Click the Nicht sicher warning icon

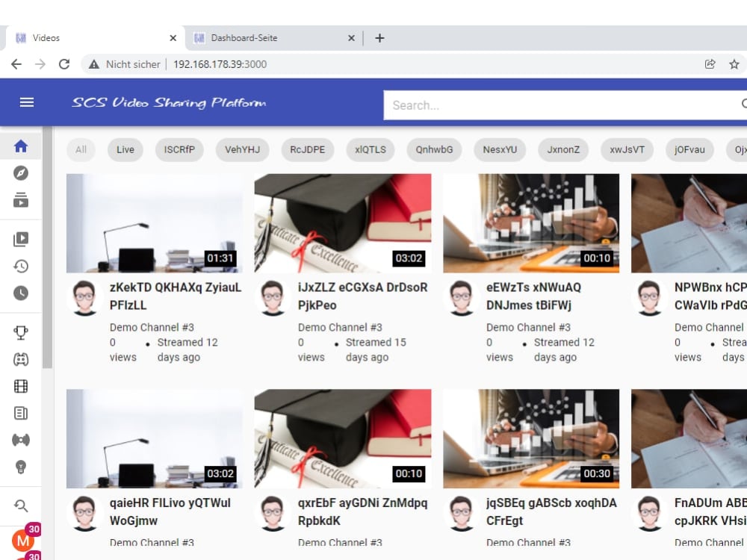[94, 64]
